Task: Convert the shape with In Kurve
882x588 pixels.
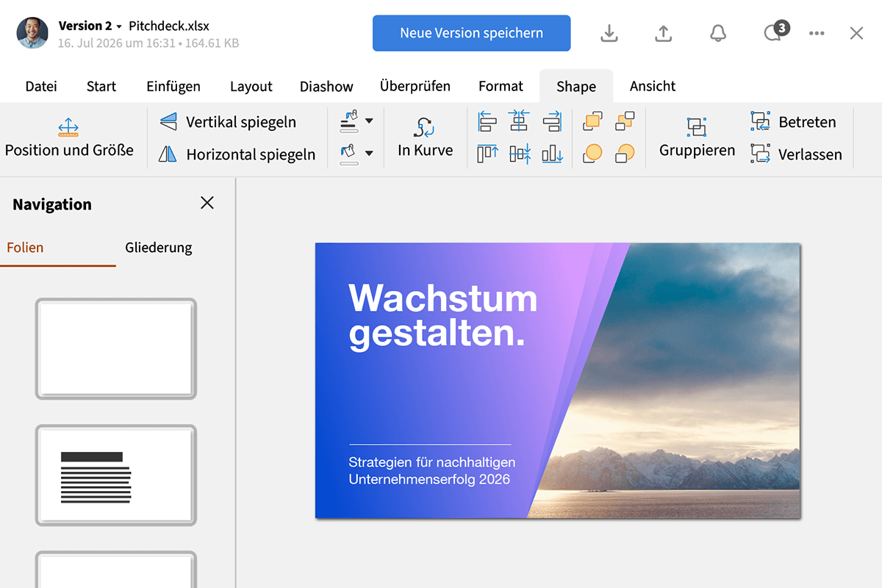Action: point(425,138)
